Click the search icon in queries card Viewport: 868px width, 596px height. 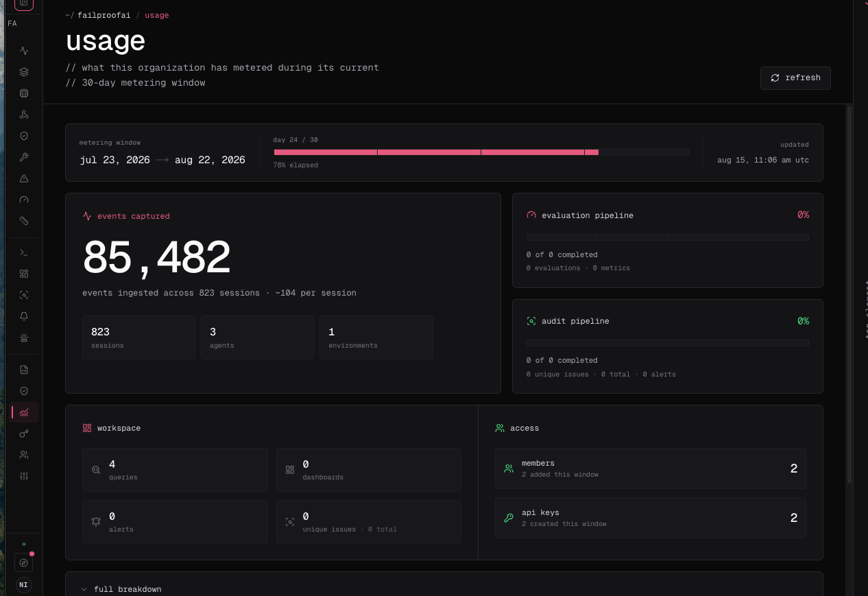point(96,470)
